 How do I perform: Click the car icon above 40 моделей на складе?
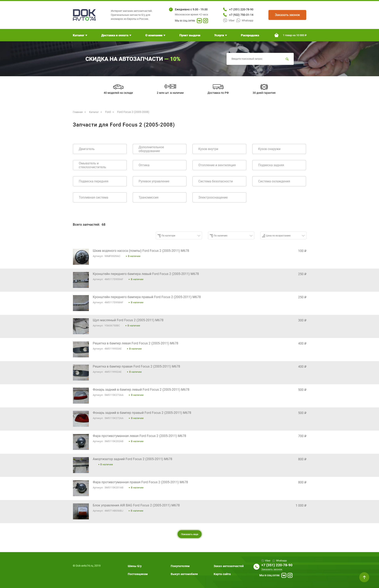pyautogui.click(x=118, y=87)
